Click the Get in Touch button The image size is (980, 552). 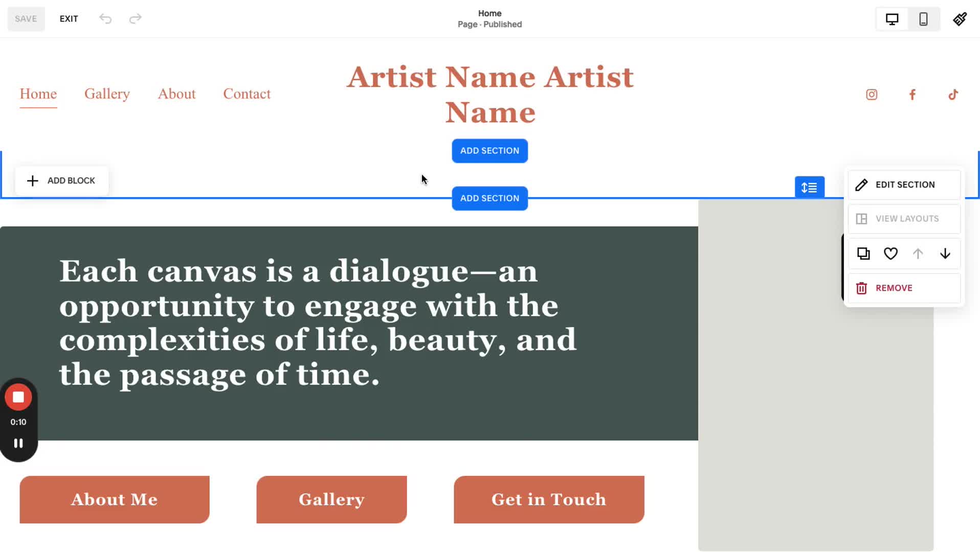[x=549, y=499]
